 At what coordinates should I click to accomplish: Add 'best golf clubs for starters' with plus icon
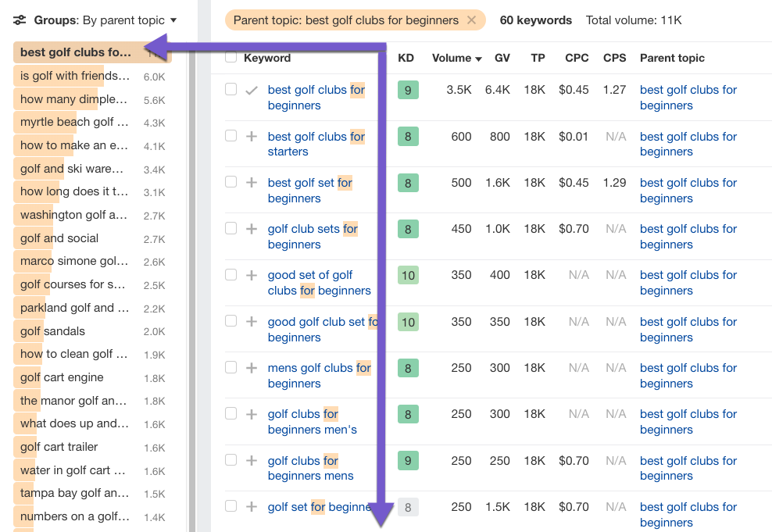(x=252, y=137)
